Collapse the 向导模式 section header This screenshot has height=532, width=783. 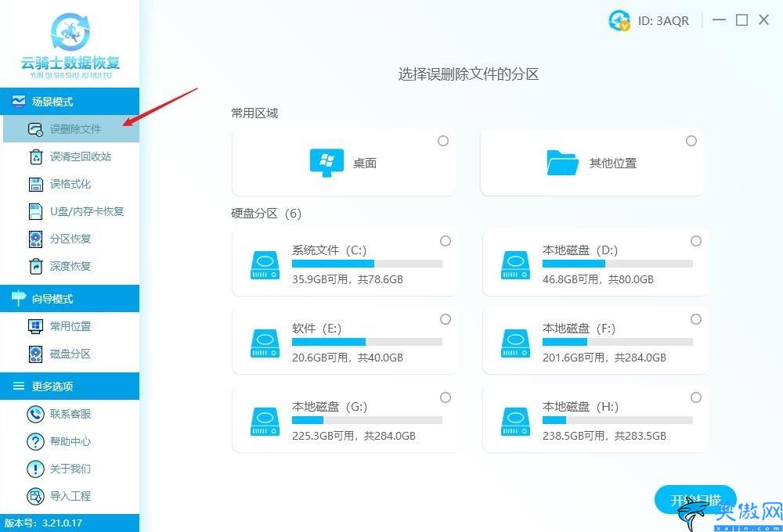pyautogui.click(x=70, y=298)
